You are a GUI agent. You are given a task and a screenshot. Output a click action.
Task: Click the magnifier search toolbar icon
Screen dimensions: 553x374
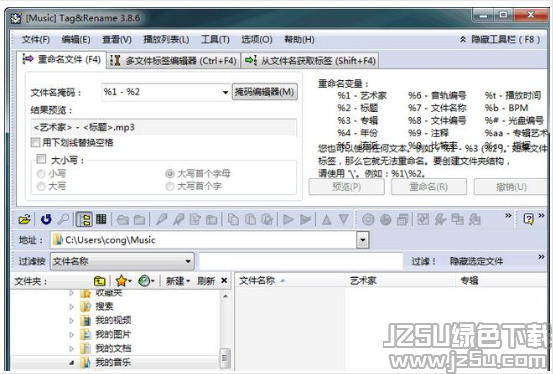click(63, 219)
